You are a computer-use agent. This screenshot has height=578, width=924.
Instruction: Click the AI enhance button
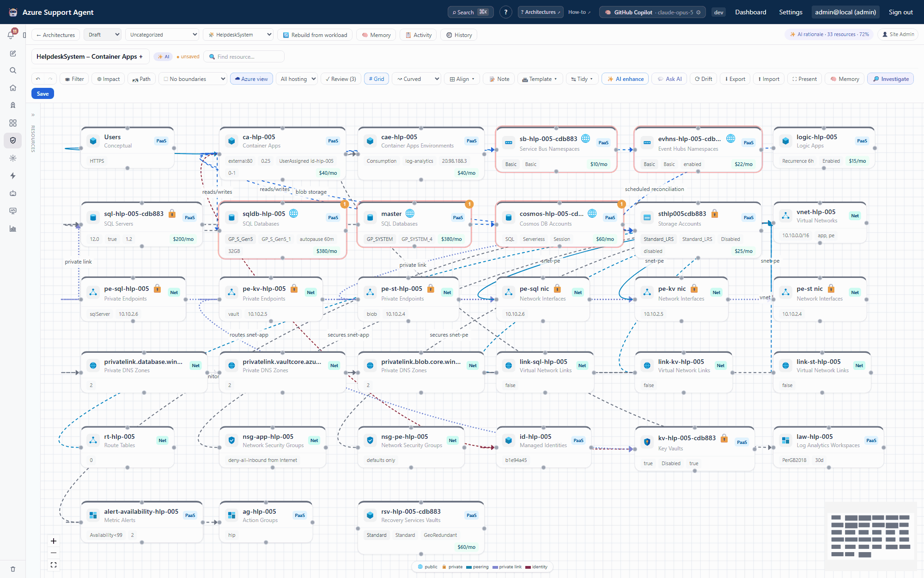(625, 79)
